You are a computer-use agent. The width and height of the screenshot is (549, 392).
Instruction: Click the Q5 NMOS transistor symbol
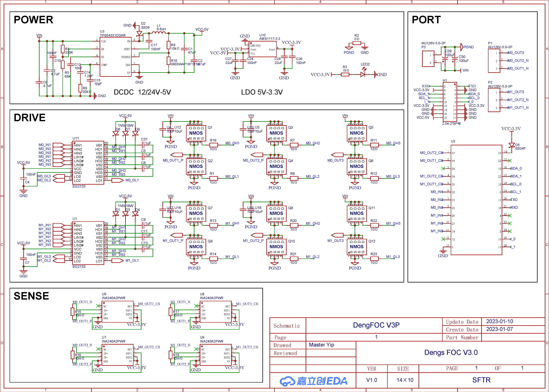[x=357, y=133]
